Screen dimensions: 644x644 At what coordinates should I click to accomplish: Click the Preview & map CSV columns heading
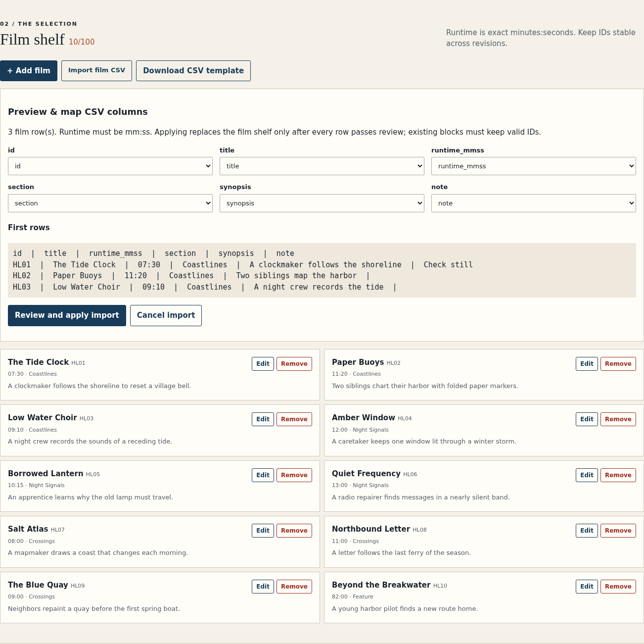78,112
